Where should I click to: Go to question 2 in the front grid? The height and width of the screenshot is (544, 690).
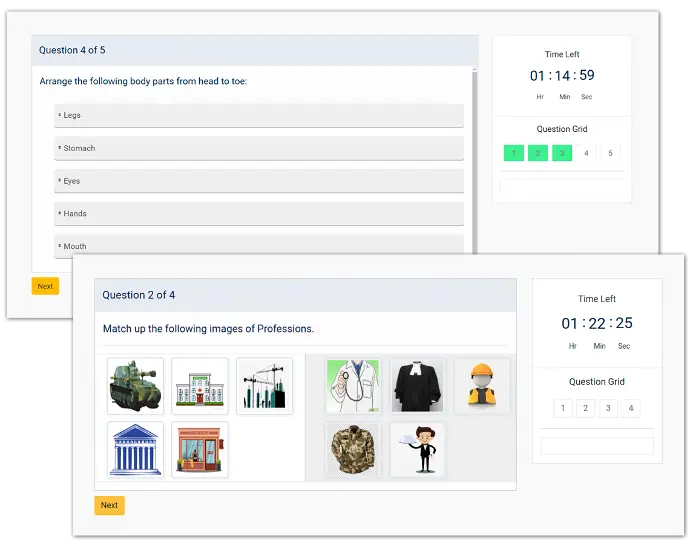point(585,408)
